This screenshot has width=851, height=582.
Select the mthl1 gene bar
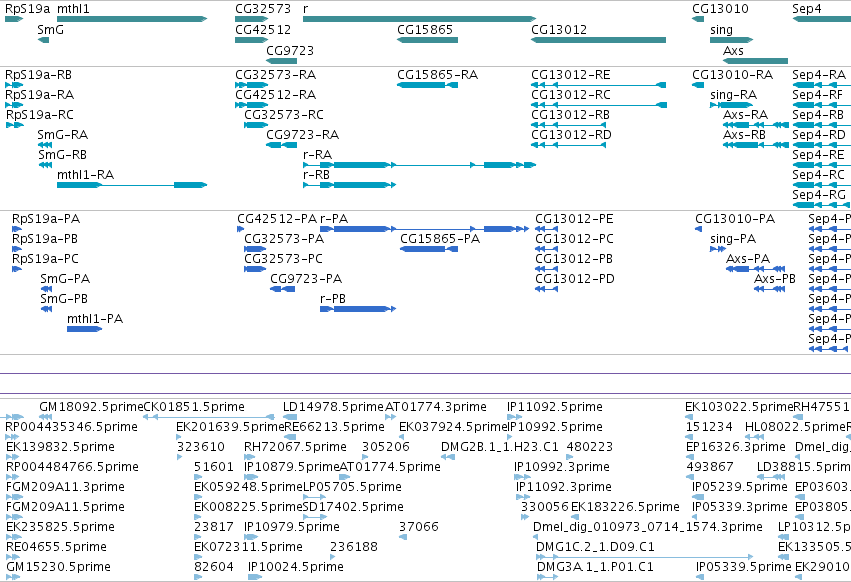[x=132, y=19]
